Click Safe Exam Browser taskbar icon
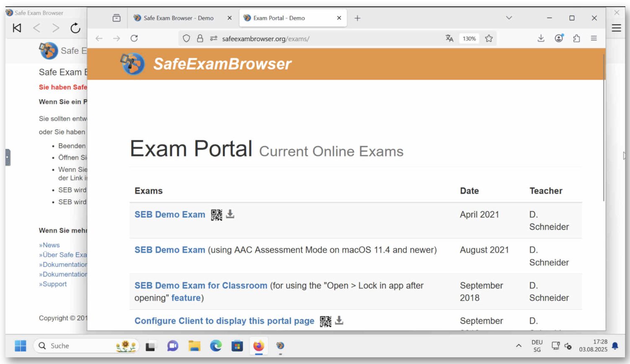Image resolution: width=630 pixels, height=364 pixels. (x=280, y=346)
